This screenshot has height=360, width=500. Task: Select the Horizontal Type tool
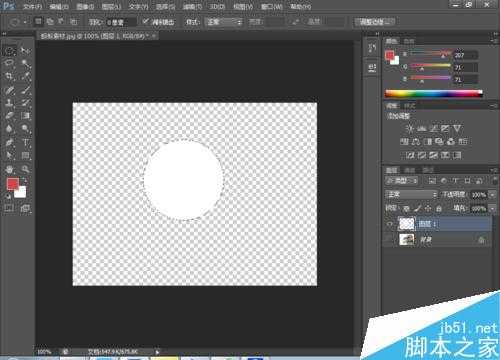25,142
